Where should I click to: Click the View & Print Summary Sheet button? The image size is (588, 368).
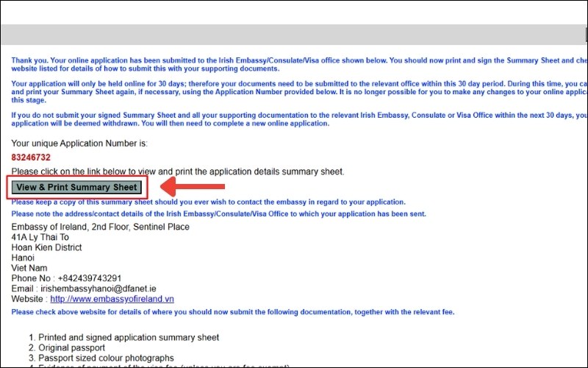coord(76,187)
